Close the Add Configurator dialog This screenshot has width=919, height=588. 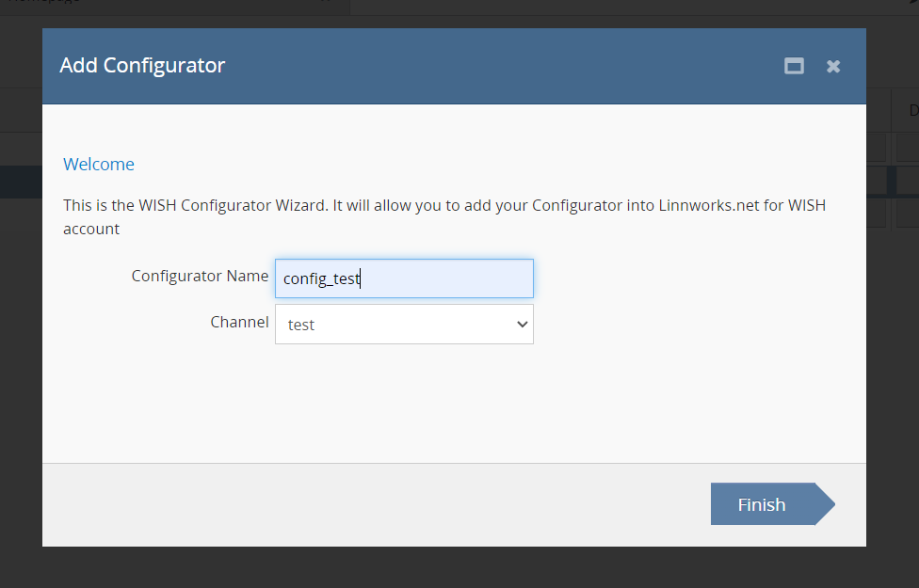coord(832,66)
